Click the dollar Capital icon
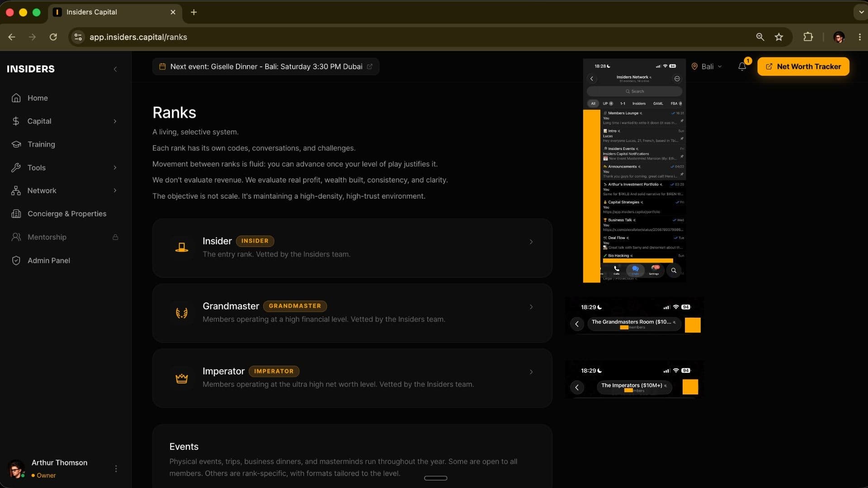 [x=16, y=121]
